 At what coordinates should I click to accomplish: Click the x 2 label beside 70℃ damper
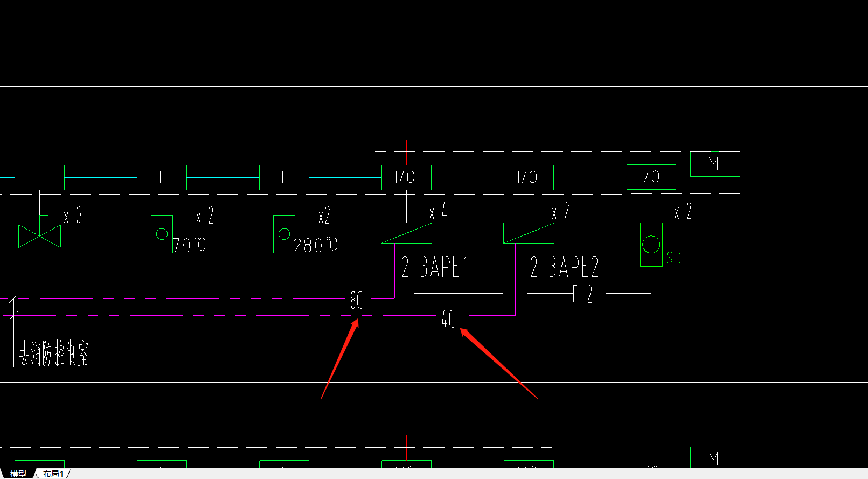click(x=205, y=216)
